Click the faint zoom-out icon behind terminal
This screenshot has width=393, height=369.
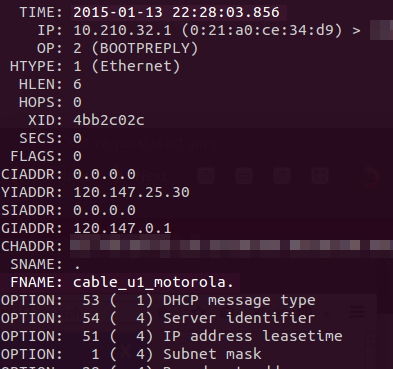(244, 176)
